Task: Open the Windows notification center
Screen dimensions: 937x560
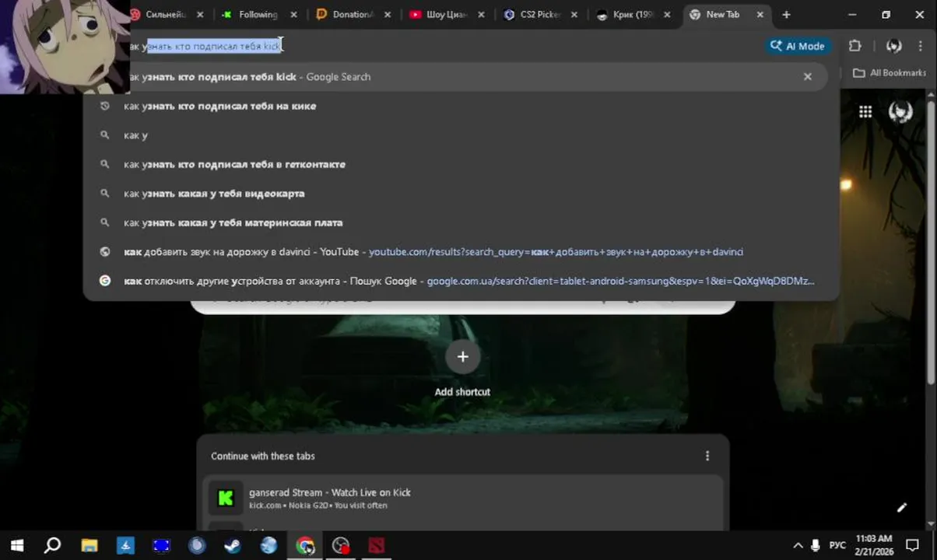Action: pos(913,545)
